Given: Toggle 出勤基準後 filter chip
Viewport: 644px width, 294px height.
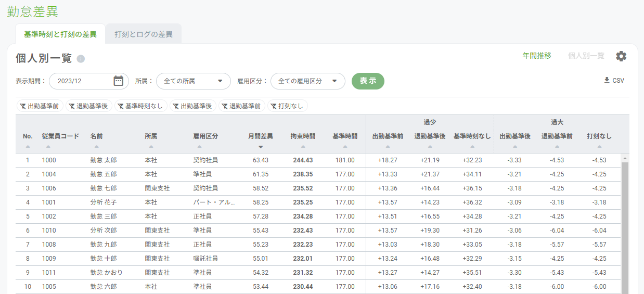Looking at the screenshot, I should point(192,106).
